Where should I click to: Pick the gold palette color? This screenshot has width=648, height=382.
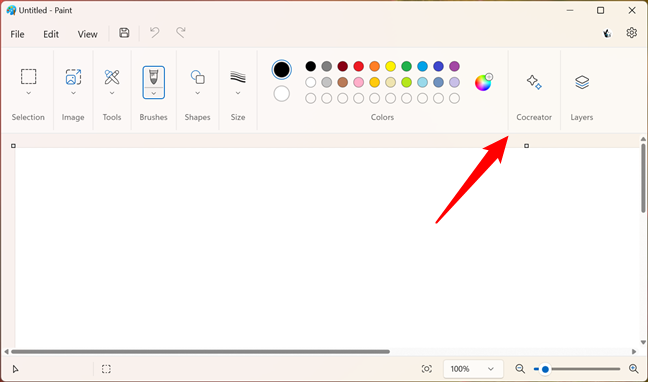[x=374, y=82]
